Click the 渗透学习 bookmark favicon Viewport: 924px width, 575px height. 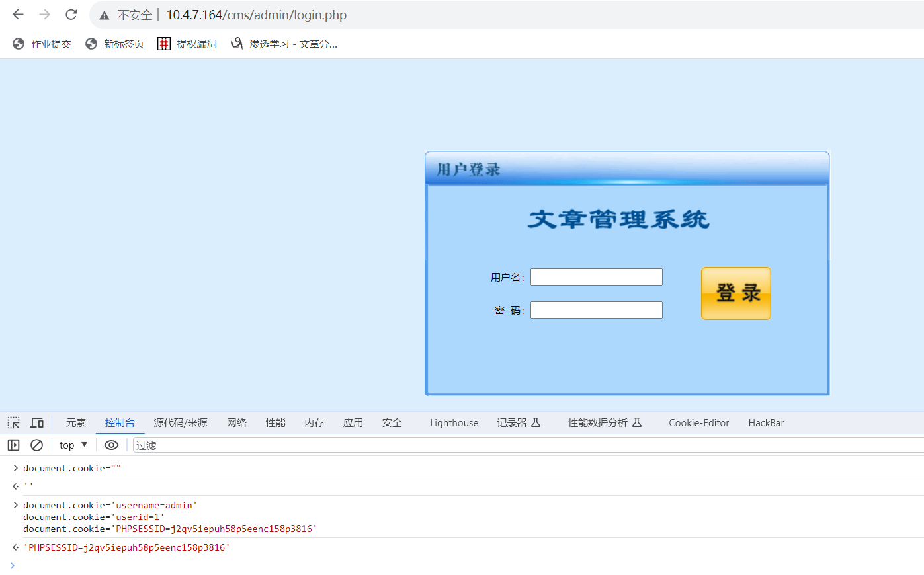pyautogui.click(x=237, y=44)
